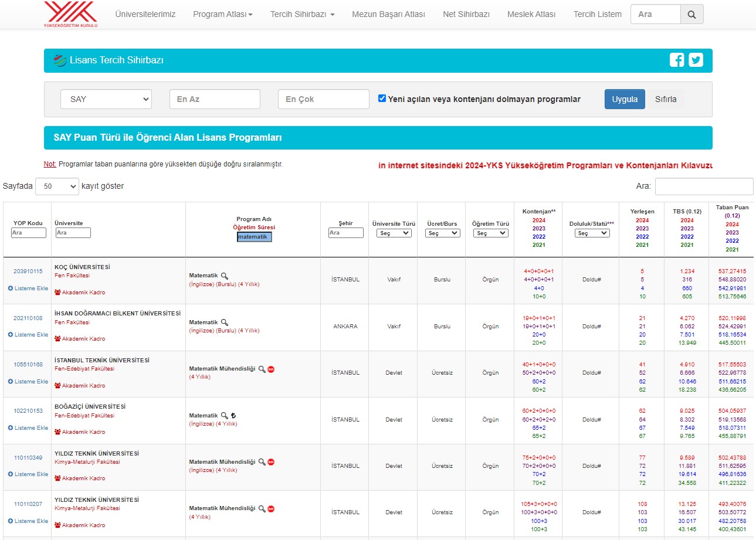Click the En Çok score input
The image size is (756, 540).
[x=324, y=99]
